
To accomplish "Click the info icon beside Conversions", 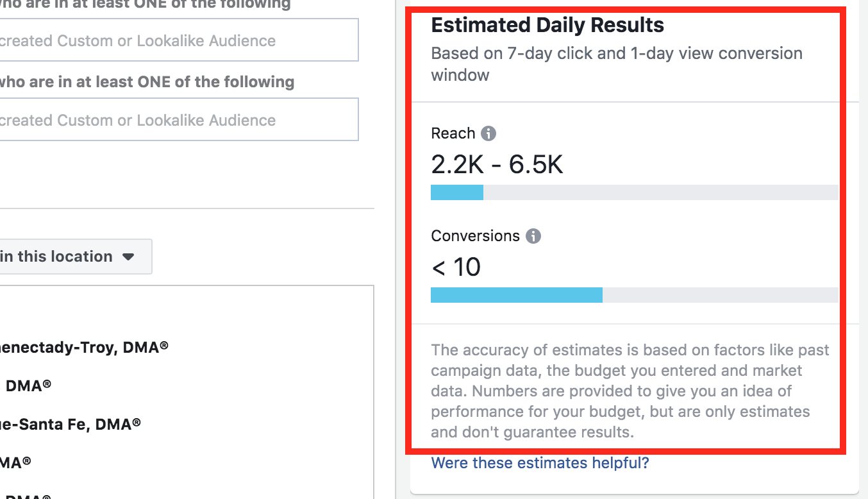I will (533, 236).
